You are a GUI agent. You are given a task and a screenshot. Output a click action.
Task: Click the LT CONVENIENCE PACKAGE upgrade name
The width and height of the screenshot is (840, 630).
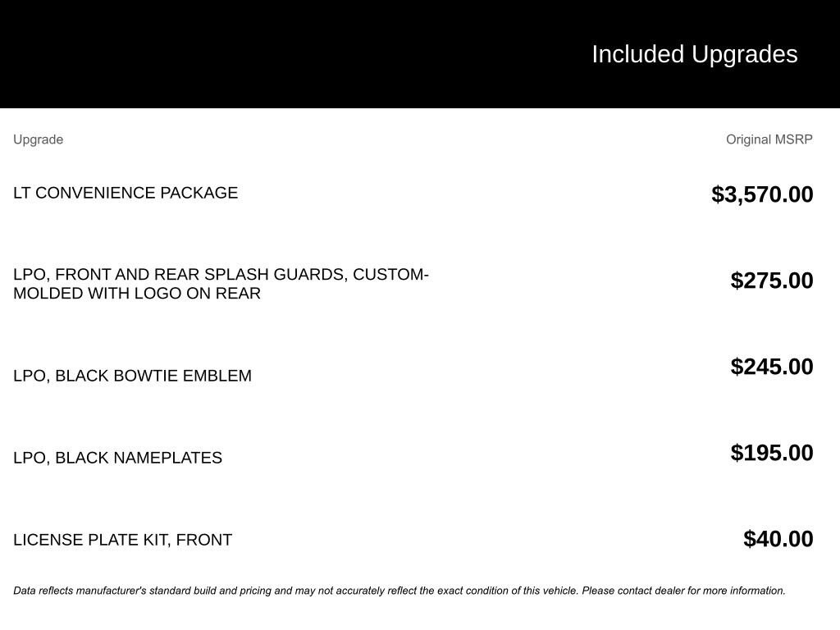click(126, 193)
